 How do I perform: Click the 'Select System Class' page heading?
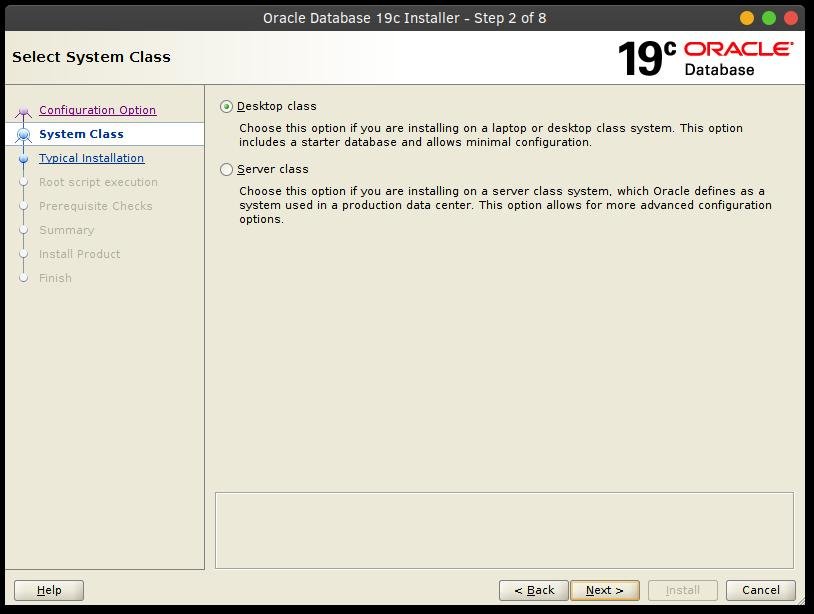click(91, 57)
